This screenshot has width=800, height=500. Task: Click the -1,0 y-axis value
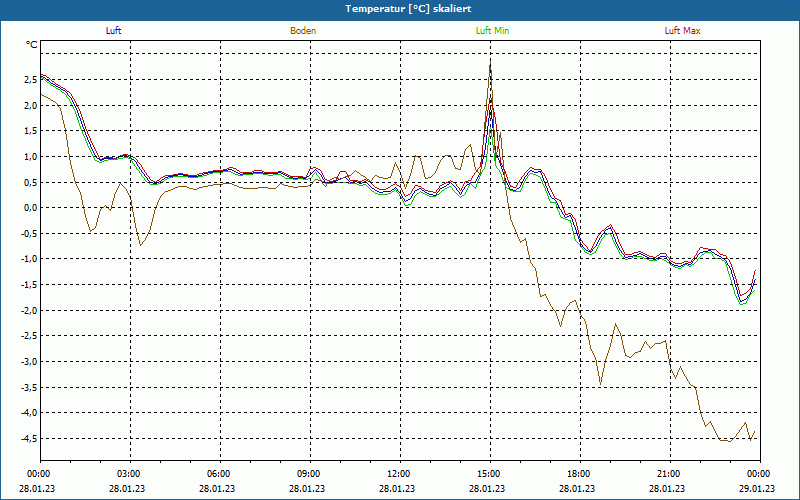tap(29, 259)
